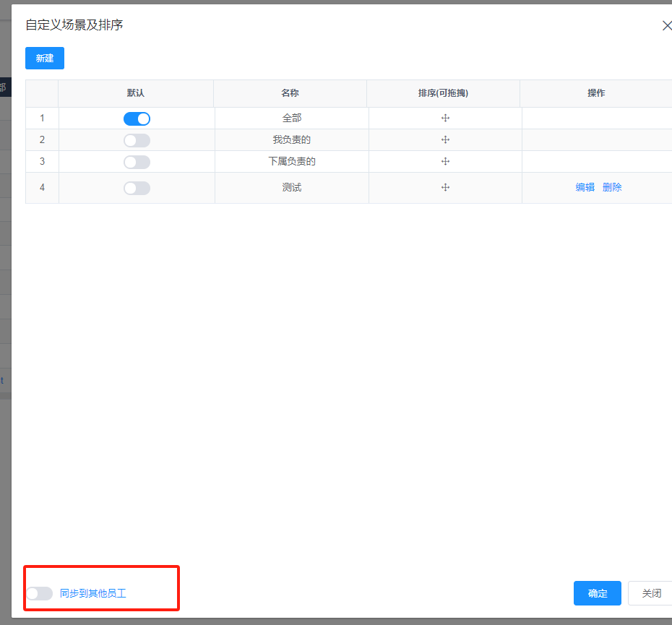This screenshot has width=672, height=625.
Task: Select the 全部 scene name cell
Action: click(x=291, y=118)
